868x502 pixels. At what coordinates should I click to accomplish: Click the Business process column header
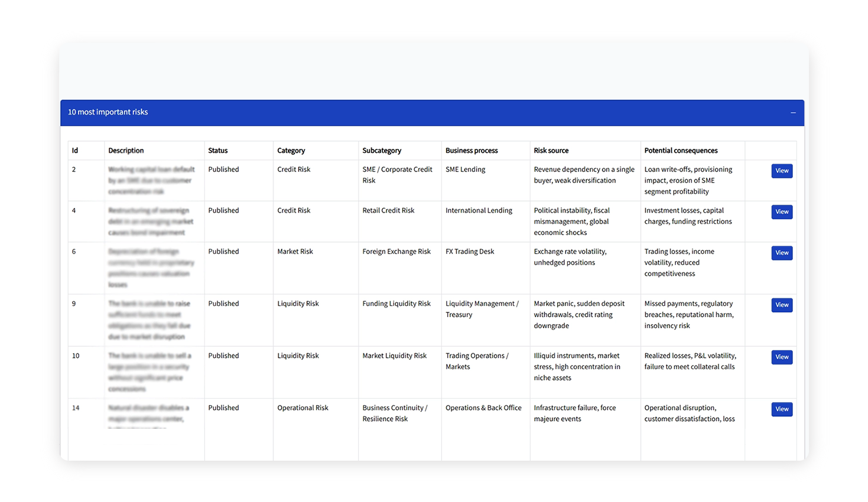coord(472,151)
